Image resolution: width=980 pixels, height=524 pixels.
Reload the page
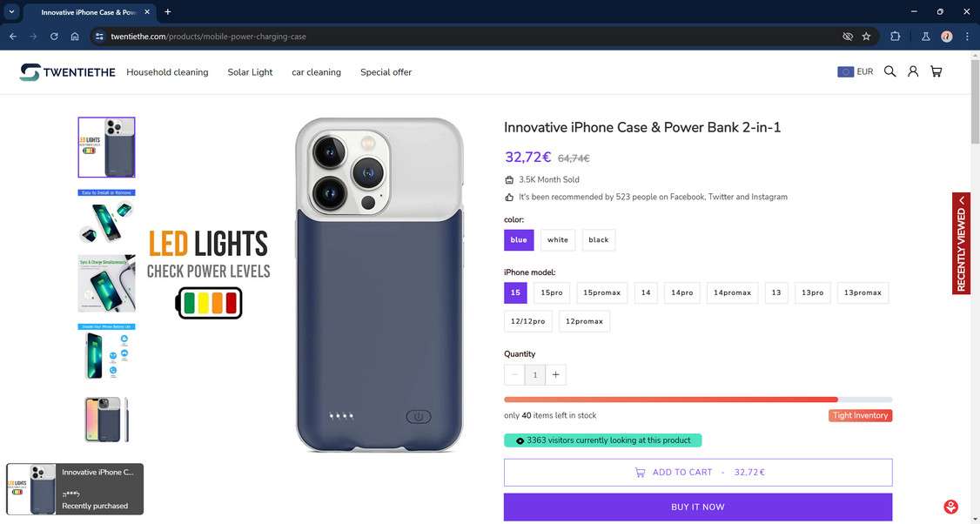(x=54, y=37)
